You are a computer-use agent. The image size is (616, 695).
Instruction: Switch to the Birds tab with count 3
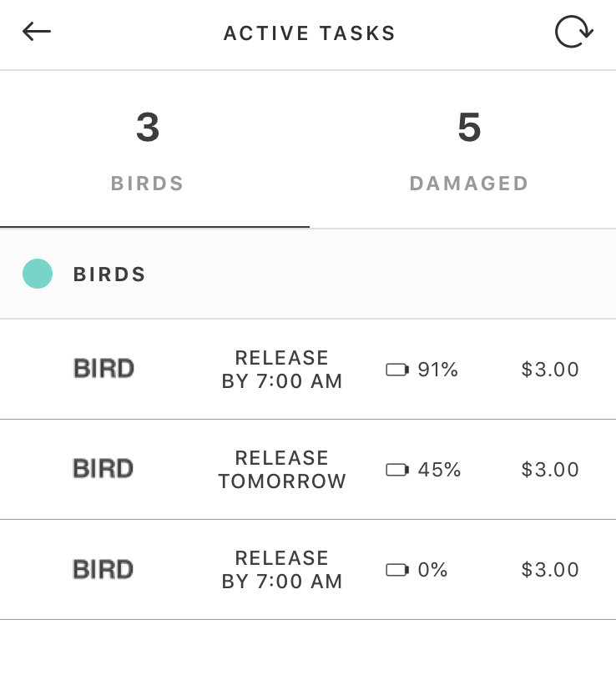coord(148,150)
